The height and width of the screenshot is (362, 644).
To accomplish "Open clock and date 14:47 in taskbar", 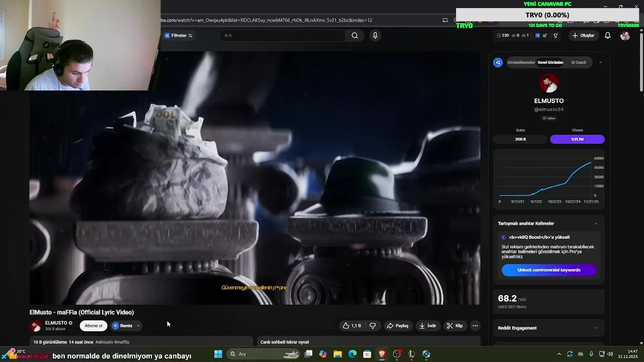I will click(629, 354).
